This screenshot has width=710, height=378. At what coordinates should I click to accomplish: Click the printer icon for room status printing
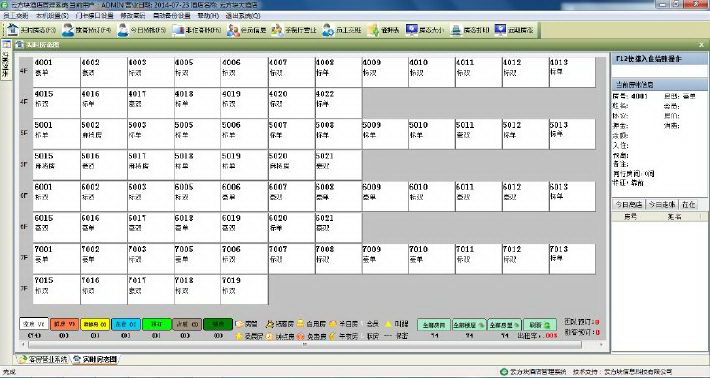456,30
